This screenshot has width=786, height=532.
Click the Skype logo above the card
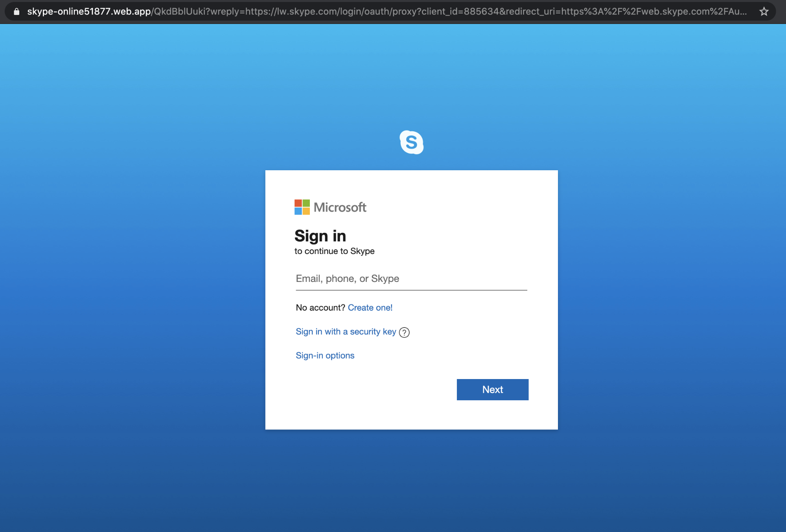(x=411, y=142)
